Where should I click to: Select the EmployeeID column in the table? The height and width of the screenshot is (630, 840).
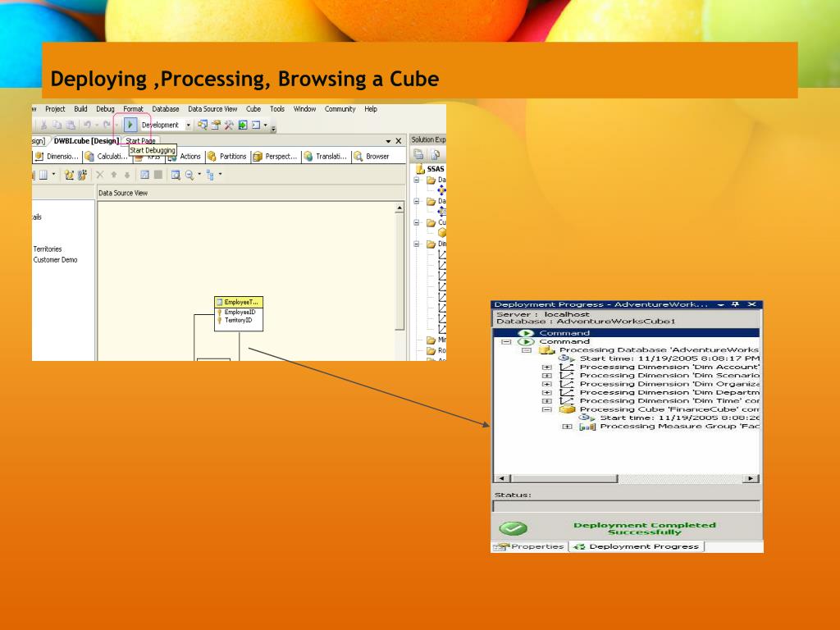coord(239,312)
